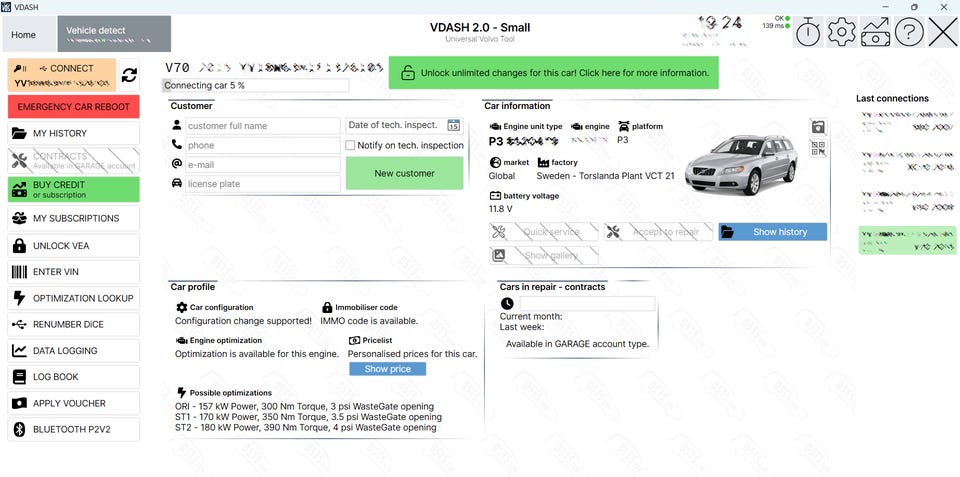The height and width of the screenshot is (477, 960).
Task: Click ST1 - 170 kW Power optimization line
Action: tap(308, 417)
